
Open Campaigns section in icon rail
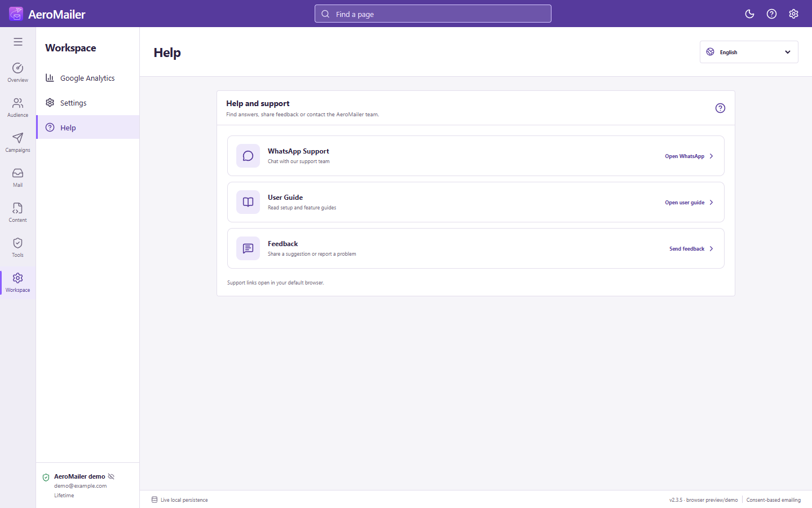click(x=18, y=143)
